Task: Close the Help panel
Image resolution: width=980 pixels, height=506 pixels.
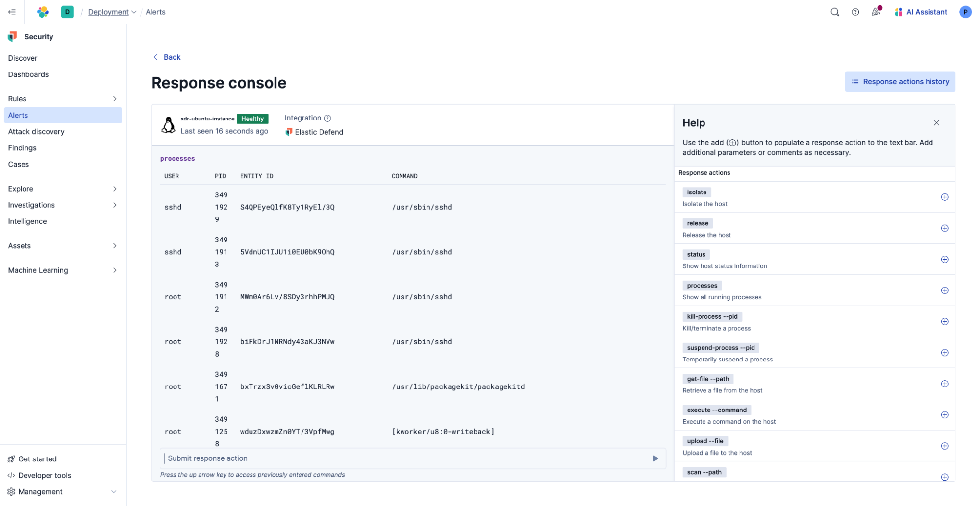Action: tap(937, 123)
